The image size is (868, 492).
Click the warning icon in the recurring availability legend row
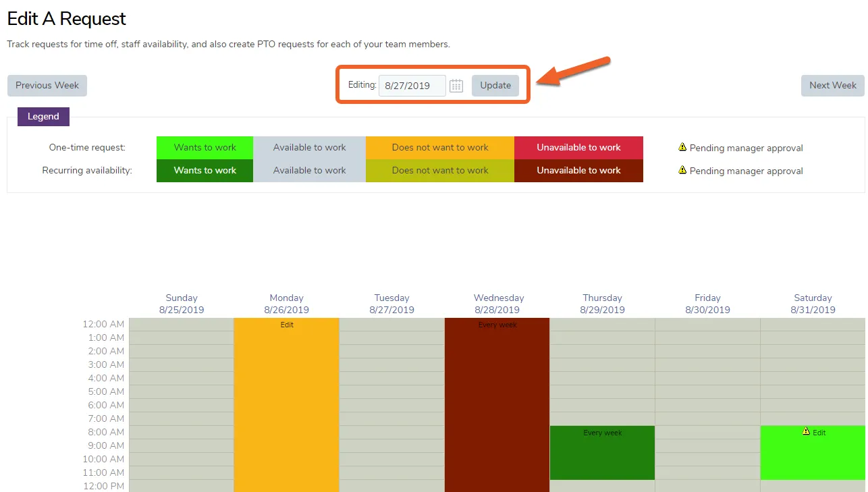pyautogui.click(x=682, y=170)
